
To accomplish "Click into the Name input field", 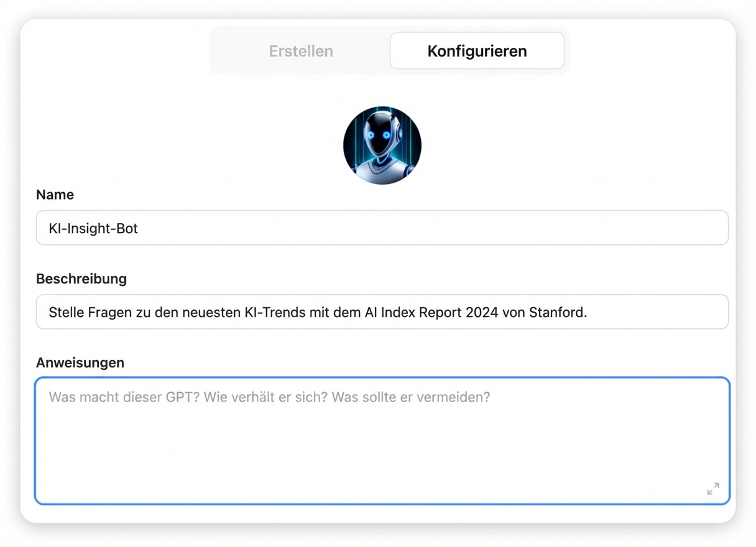I will pos(382,228).
